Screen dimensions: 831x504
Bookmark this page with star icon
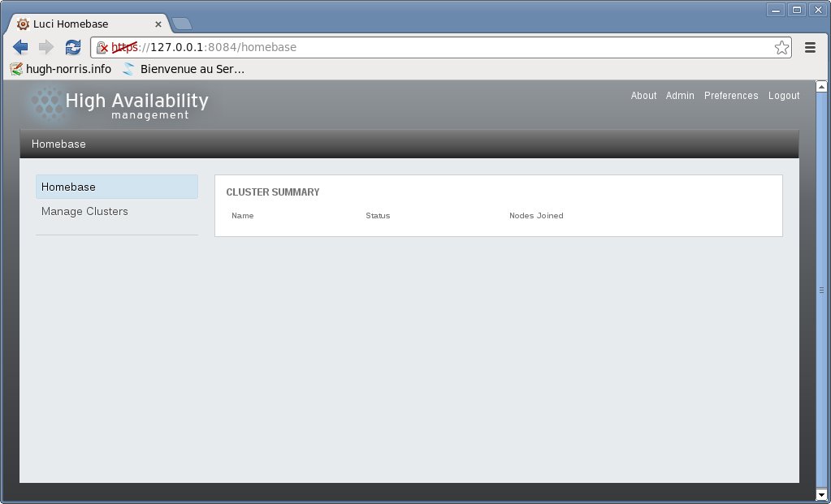pyautogui.click(x=781, y=48)
